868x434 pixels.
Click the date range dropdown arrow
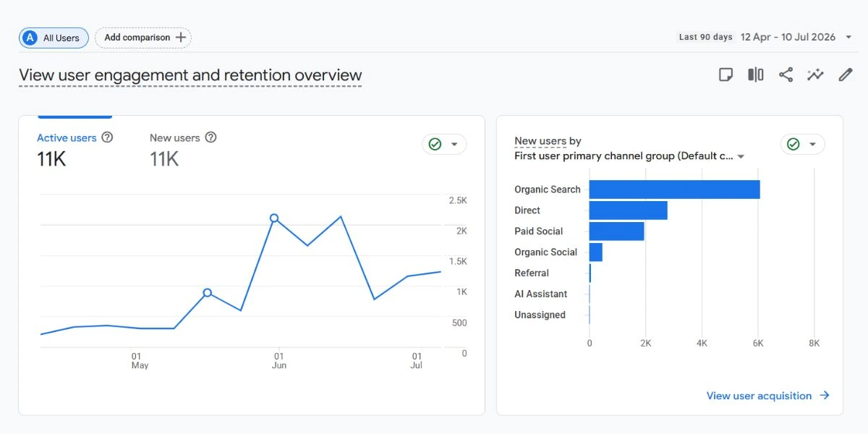point(848,38)
